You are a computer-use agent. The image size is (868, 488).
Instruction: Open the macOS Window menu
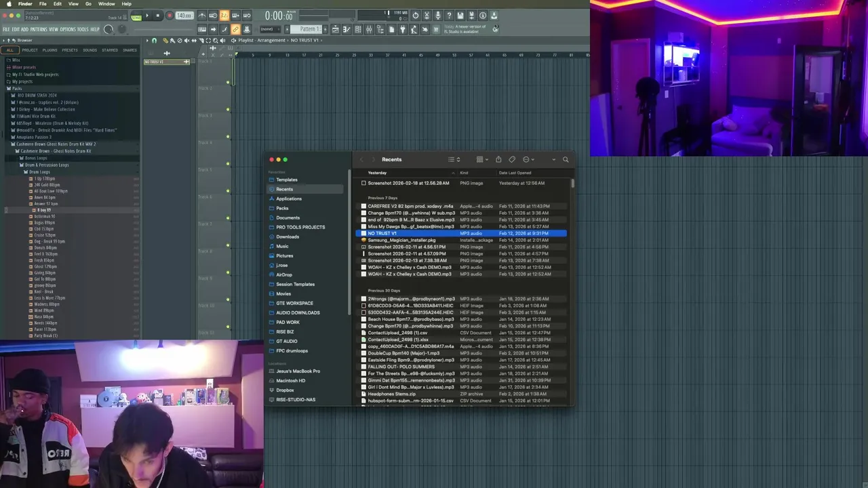click(106, 4)
